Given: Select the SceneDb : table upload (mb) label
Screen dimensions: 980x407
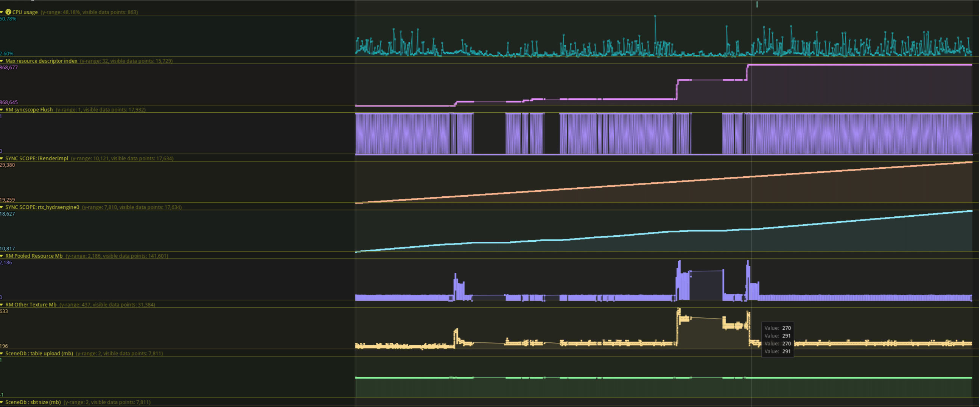Looking at the screenshot, I should point(39,353).
